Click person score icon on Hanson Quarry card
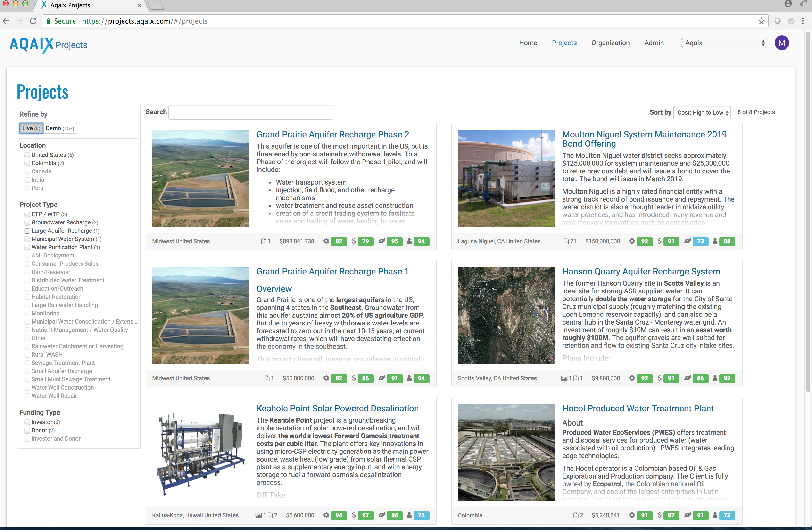The width and height of the screenshot is (812, 530). tap(715, 378)
